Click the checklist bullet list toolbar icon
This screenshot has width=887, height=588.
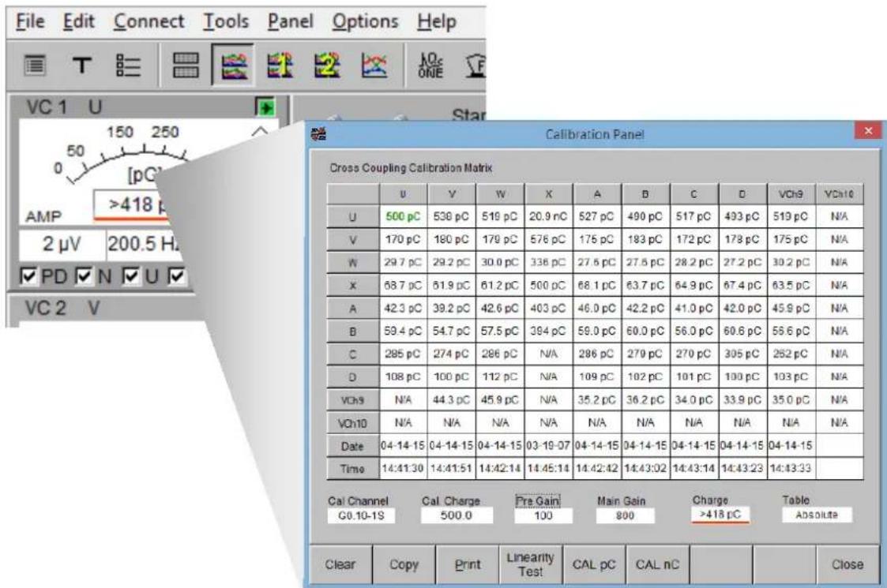129,66
